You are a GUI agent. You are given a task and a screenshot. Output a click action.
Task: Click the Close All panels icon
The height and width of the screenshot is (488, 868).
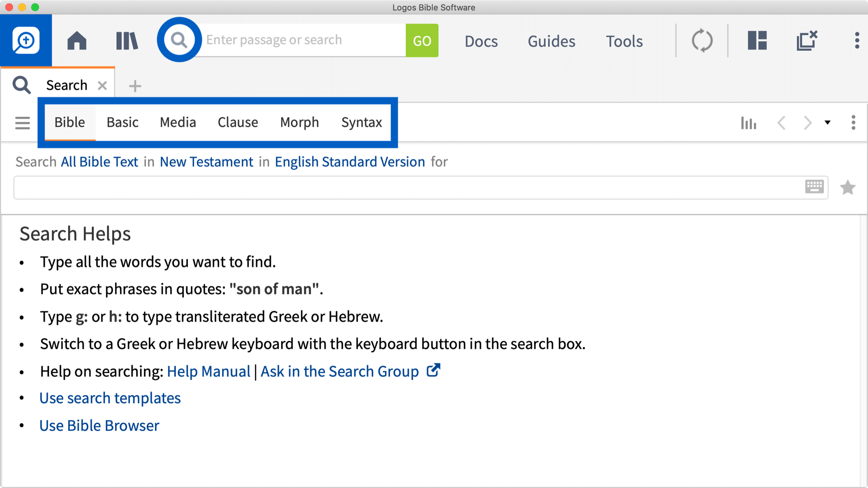coord(807,40)
